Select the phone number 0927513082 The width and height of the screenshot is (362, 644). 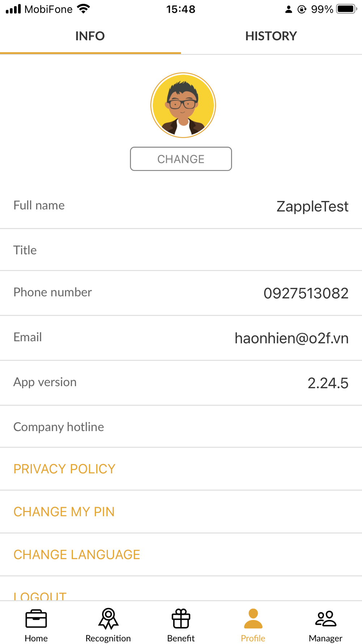(306, 293)
